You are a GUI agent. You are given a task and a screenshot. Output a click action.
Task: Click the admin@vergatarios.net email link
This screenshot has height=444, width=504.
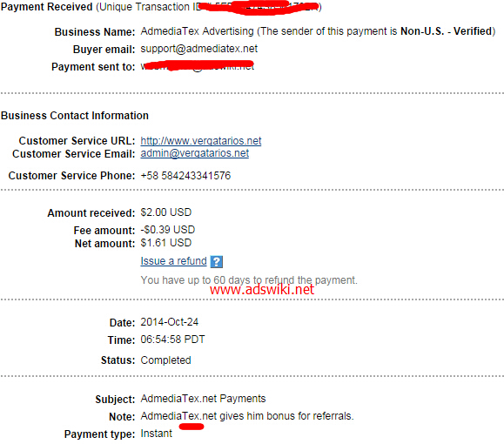[195, 153]
